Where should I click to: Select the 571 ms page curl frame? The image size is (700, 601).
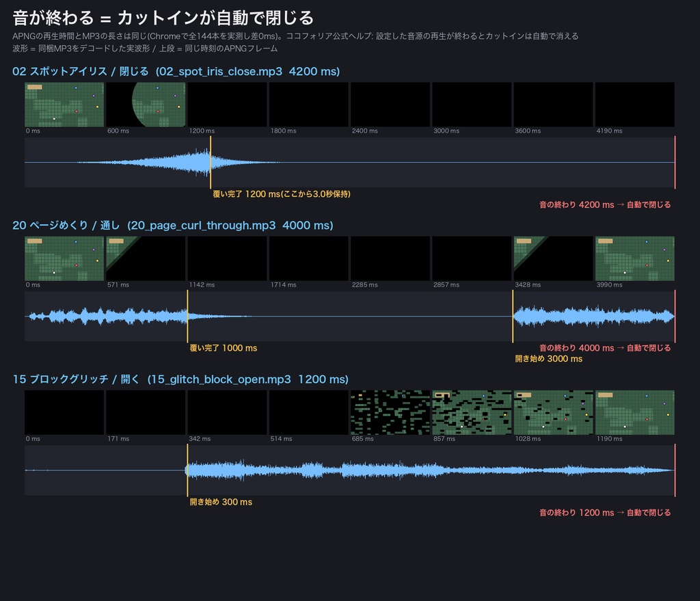click(146, 258)
